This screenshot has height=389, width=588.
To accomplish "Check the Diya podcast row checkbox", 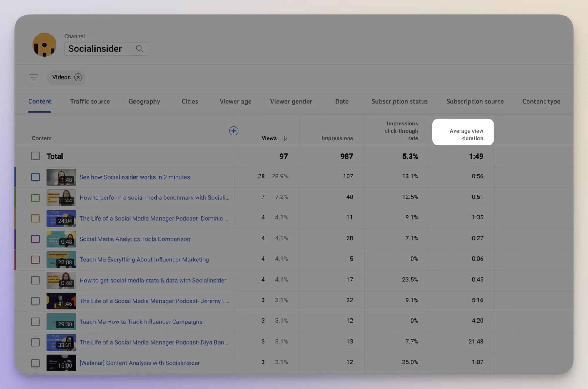I will click(x=36, y=342).
